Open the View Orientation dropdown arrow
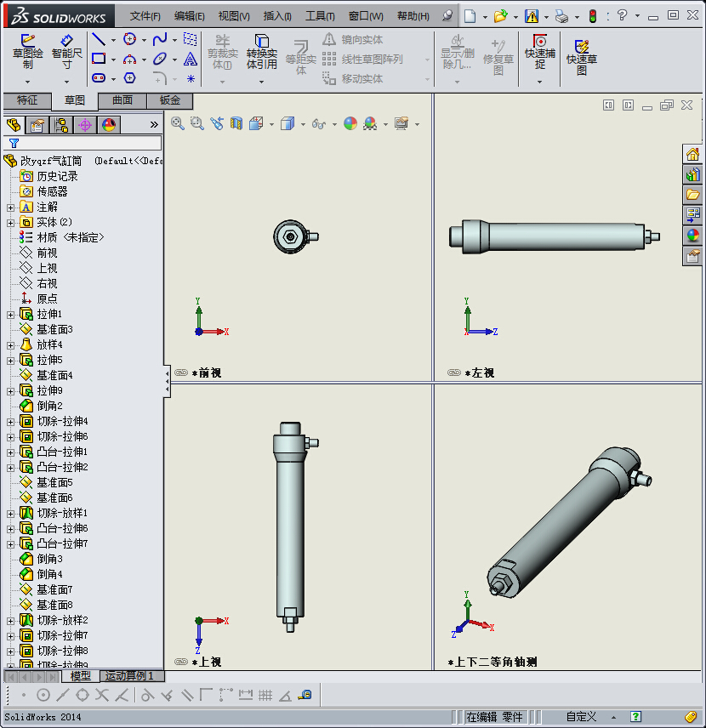This screenshot has height=728, width=706. click(x=271, y=124)
